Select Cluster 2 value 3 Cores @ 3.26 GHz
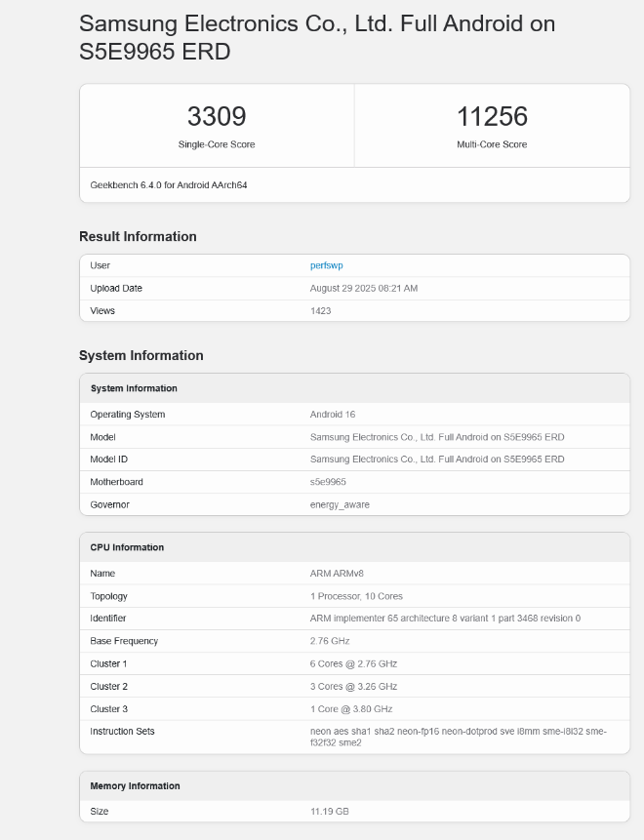The width and height of the screenshot is (644, 840). tap(353, 686)
